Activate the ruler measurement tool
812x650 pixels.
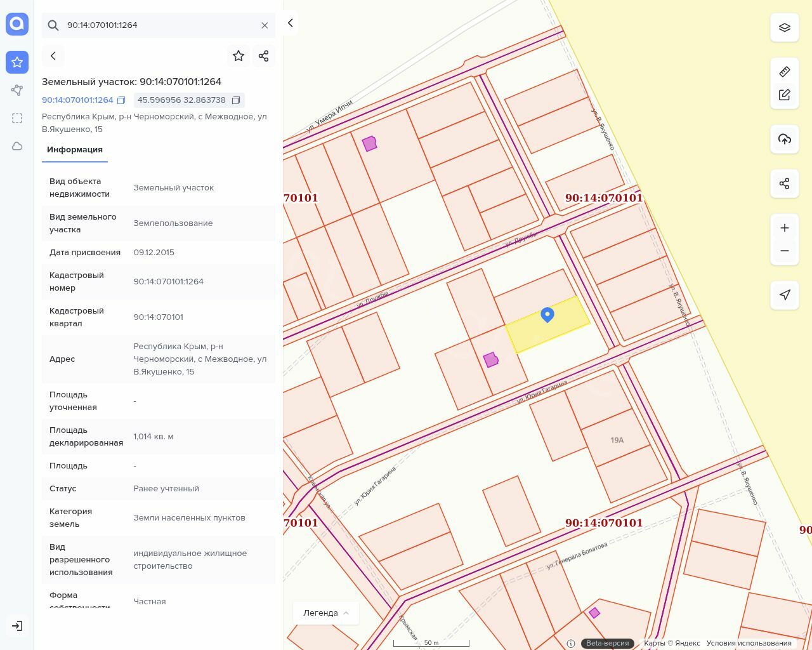(x=785, y=72)
